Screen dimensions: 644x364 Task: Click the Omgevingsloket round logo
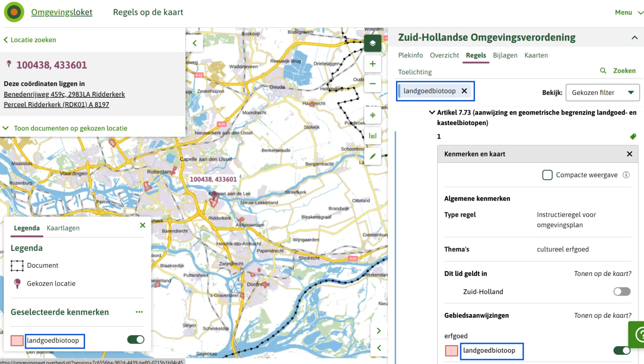(14, 12)
